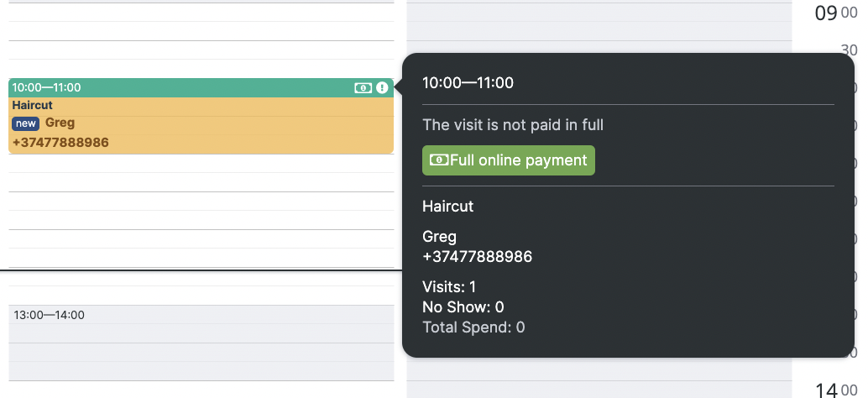Click 'The visit is not paid in full' notice
Screen dimensions: 868x398
[x=513, y=125]
